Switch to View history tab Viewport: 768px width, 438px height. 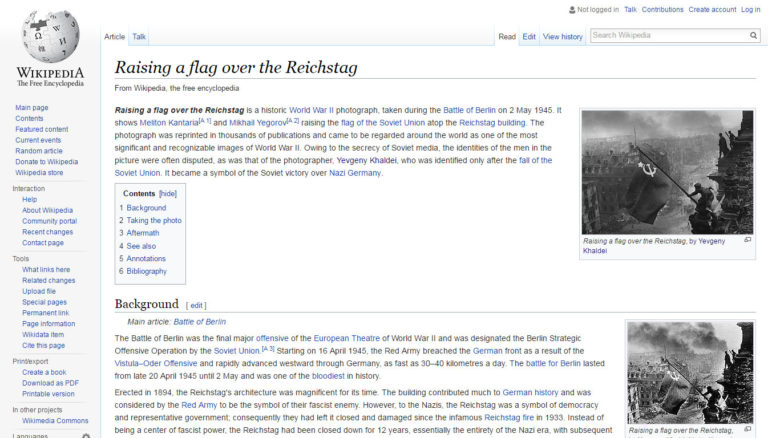[x=562, y=37]
